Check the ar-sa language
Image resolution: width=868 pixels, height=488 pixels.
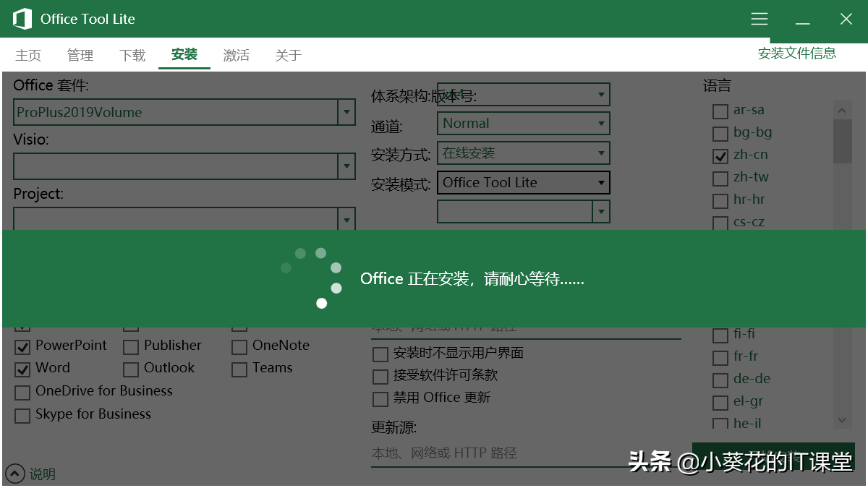[720, 111]
